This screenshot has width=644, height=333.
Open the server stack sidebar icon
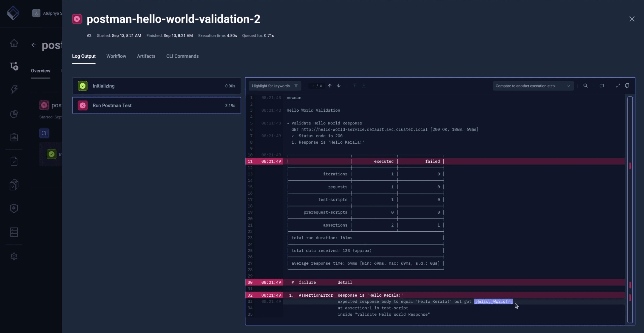click(x=14, y=232)
